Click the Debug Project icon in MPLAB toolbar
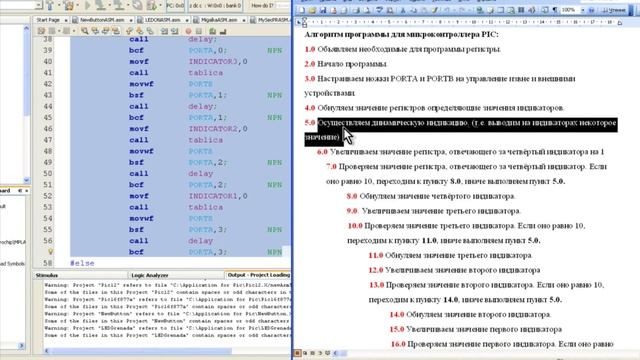Screen dimensions: 640x360 point(151,6)
